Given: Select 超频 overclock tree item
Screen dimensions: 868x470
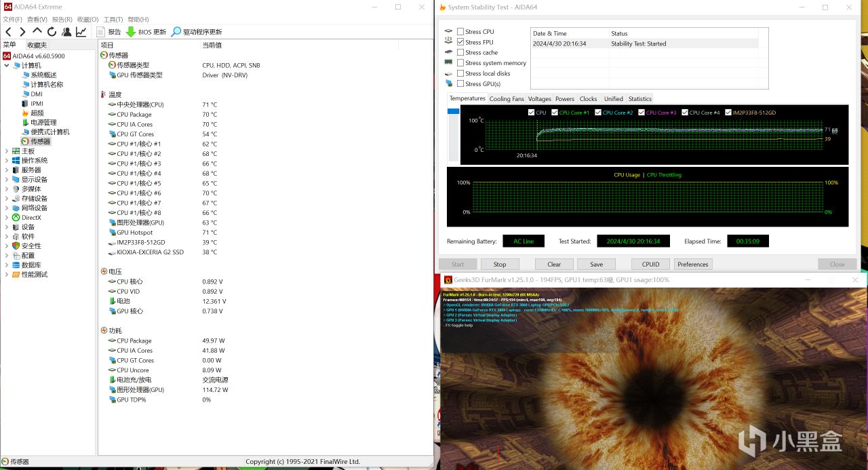Looking at the screenshot, I should [x=33, y=113].
